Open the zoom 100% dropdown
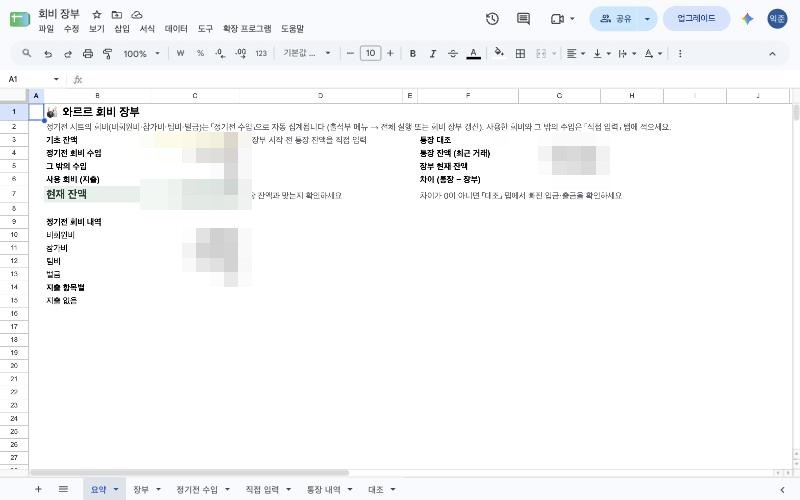 [x=141, y=53]
